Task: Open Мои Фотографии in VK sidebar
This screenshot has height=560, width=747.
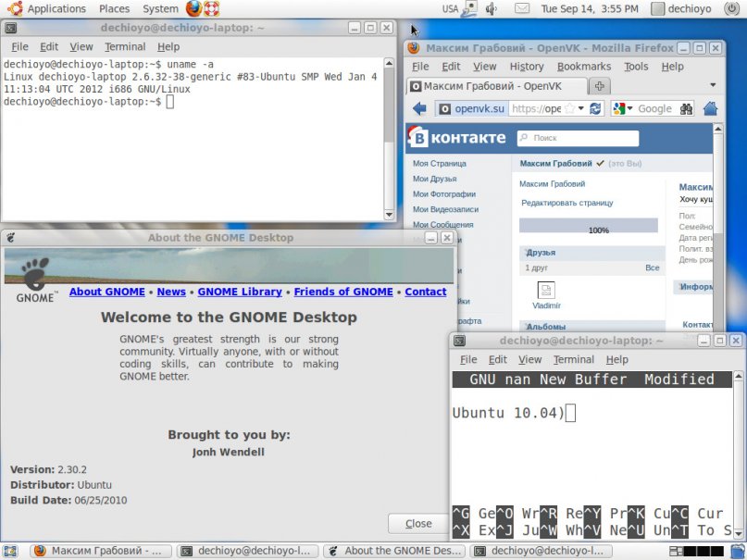Action: point(444,193)
